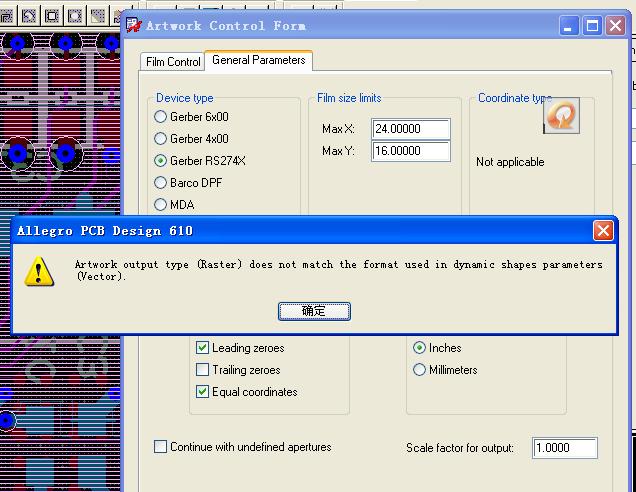
Task: Select Barco DPF device type
Action: 161,183
